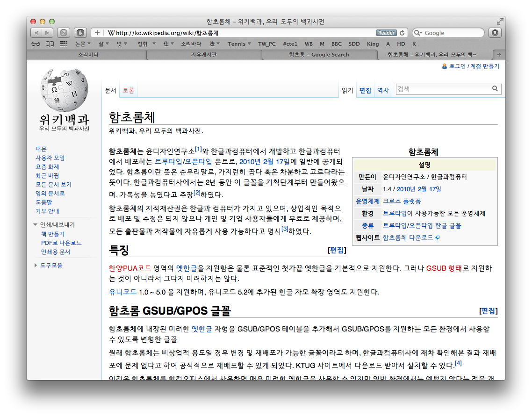
Task: Click the 함초롬체 다운로드 website link
Action: (408, 237)
